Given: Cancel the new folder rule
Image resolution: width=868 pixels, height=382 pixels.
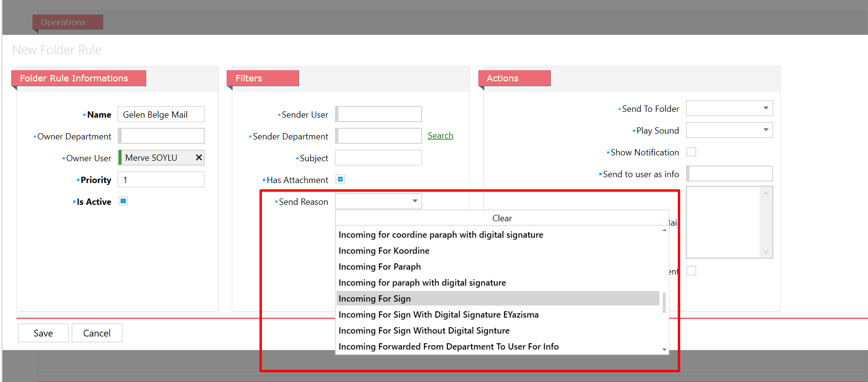Looking at the screenshot, I should pos(97,333).
